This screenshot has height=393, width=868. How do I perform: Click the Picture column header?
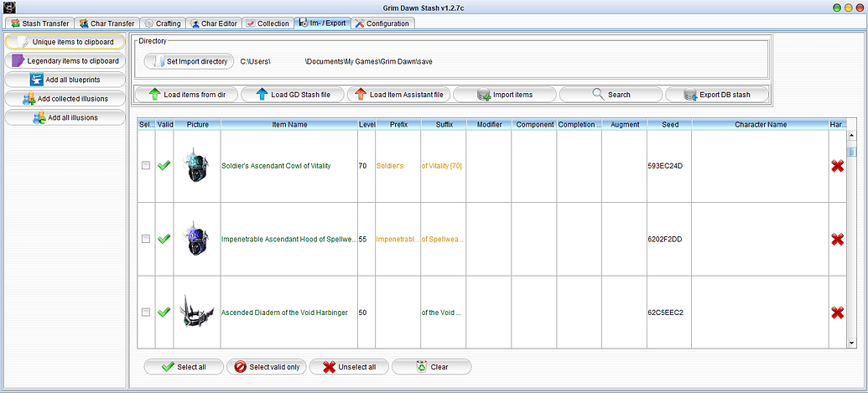pyautogui.click(x=198, y=125)
